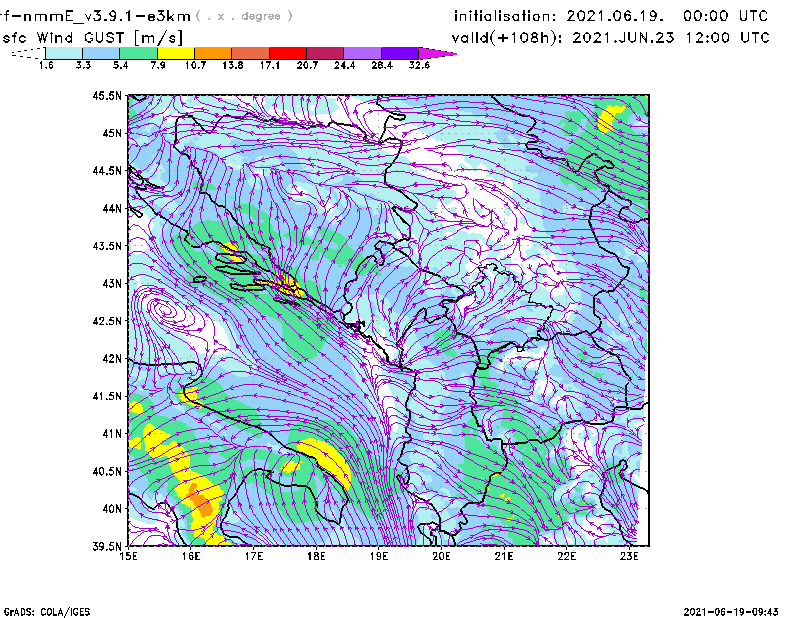
Task: Click the 'GrADS: COLA/IGES' footer text
Action: click(47, 612)
